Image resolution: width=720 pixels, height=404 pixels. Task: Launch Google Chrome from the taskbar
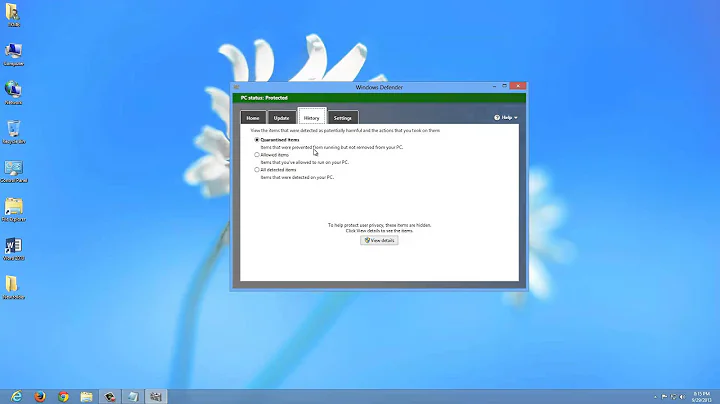63,396
